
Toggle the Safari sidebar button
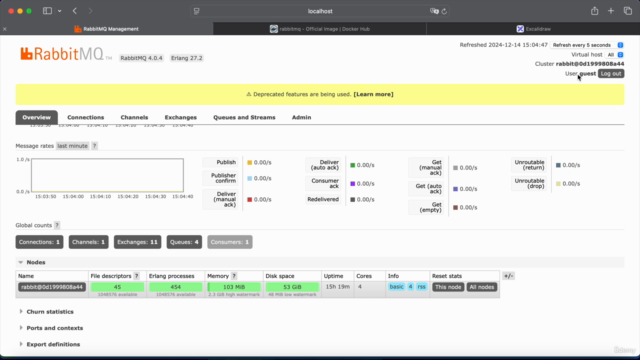tap(47, 11)
